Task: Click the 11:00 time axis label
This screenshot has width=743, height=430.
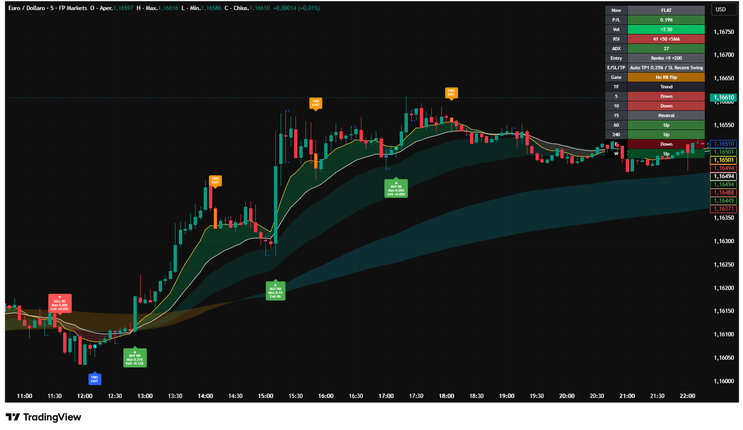Action: 25,396
